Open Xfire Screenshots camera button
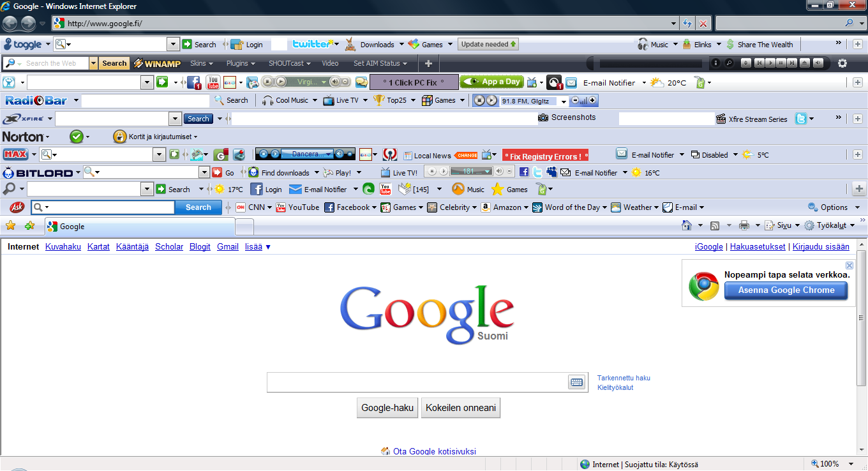This screenshot has height=471, width=868. coord(567,117)
